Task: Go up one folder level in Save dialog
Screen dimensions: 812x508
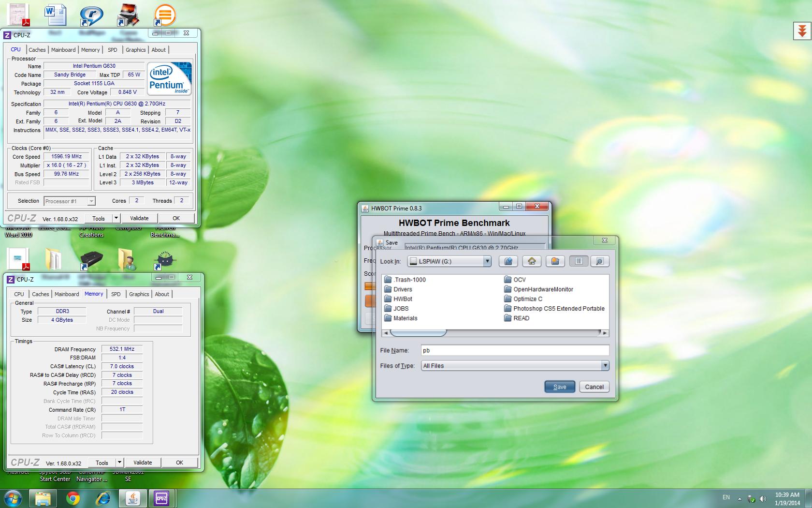Action: [x=508, y=261]
